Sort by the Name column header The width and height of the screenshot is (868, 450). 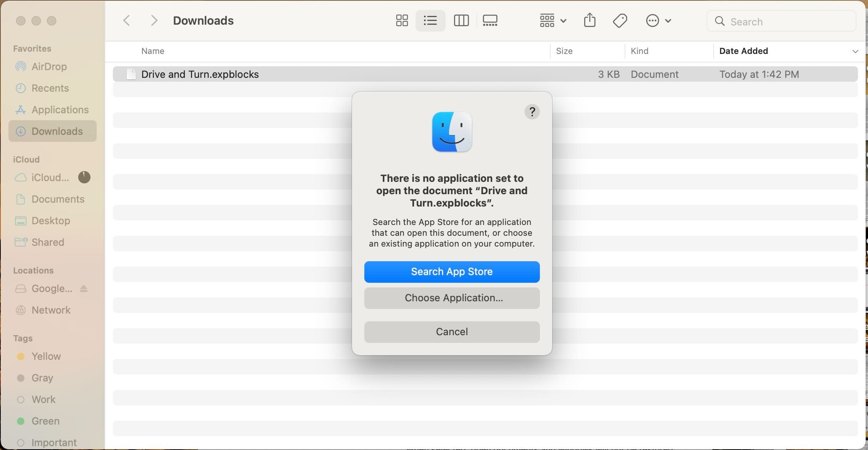(152, 51)
